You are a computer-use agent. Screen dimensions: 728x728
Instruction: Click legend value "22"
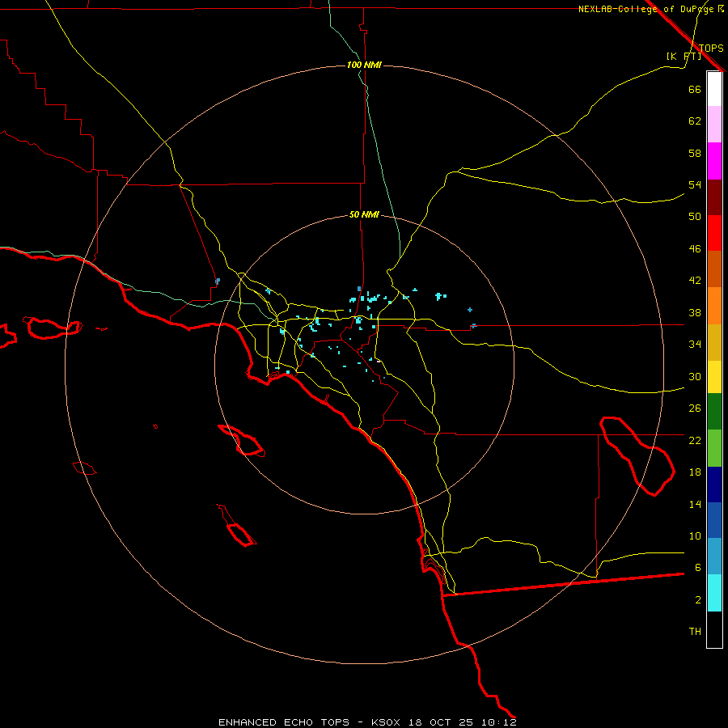coord(695,440)
